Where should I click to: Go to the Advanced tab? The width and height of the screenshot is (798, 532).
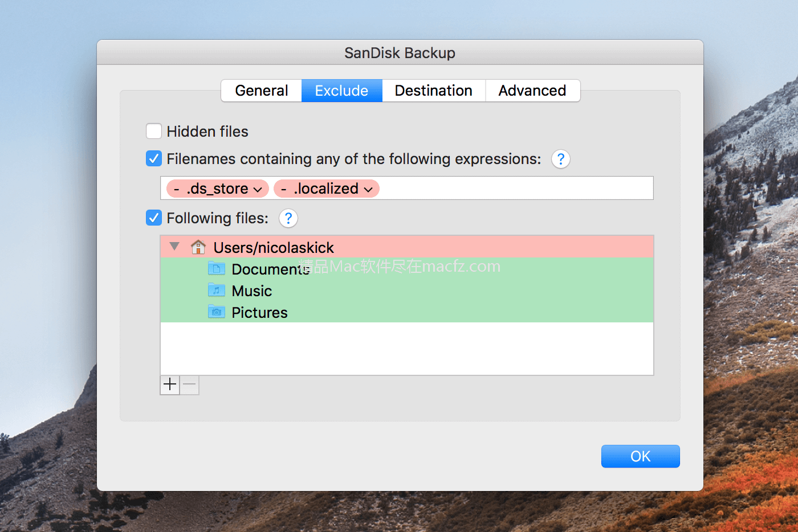click(x=532, y=91)
